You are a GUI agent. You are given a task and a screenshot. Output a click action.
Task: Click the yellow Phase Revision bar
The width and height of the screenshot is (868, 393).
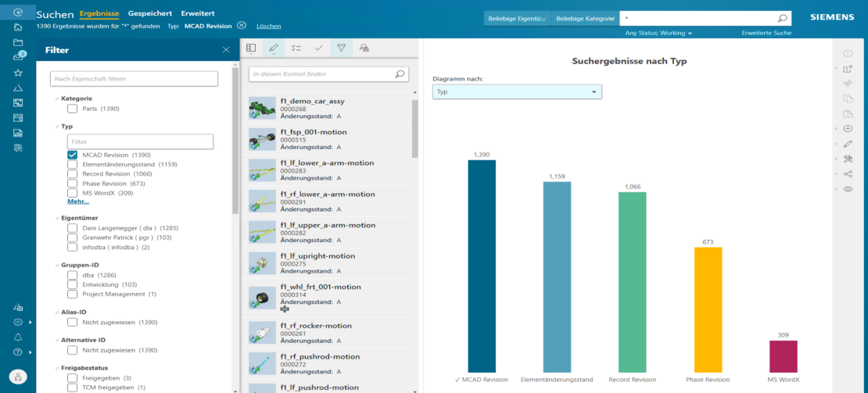tap(708, 309)
